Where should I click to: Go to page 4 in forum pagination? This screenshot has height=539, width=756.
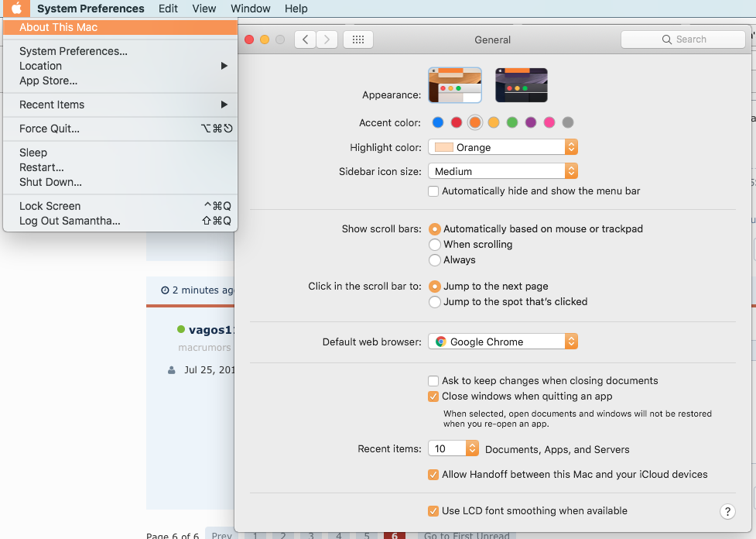click(x=339, y=535)
